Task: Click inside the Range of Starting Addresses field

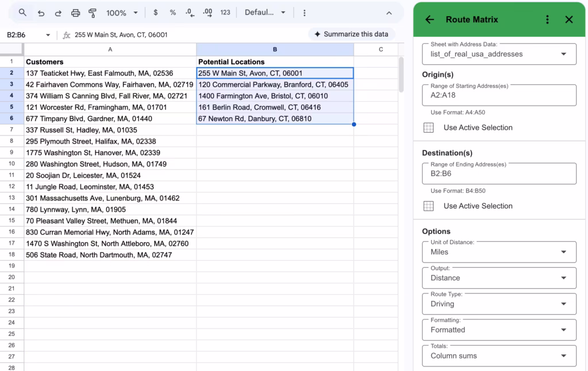Action: (498, 95)
